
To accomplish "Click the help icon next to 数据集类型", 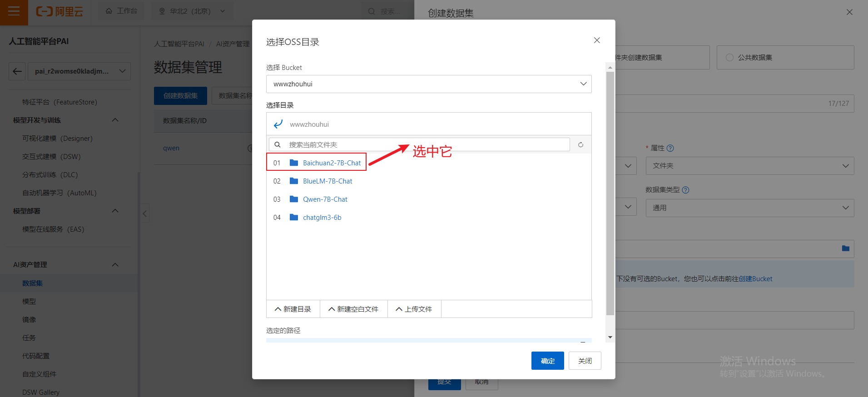I will coord(686,190).
